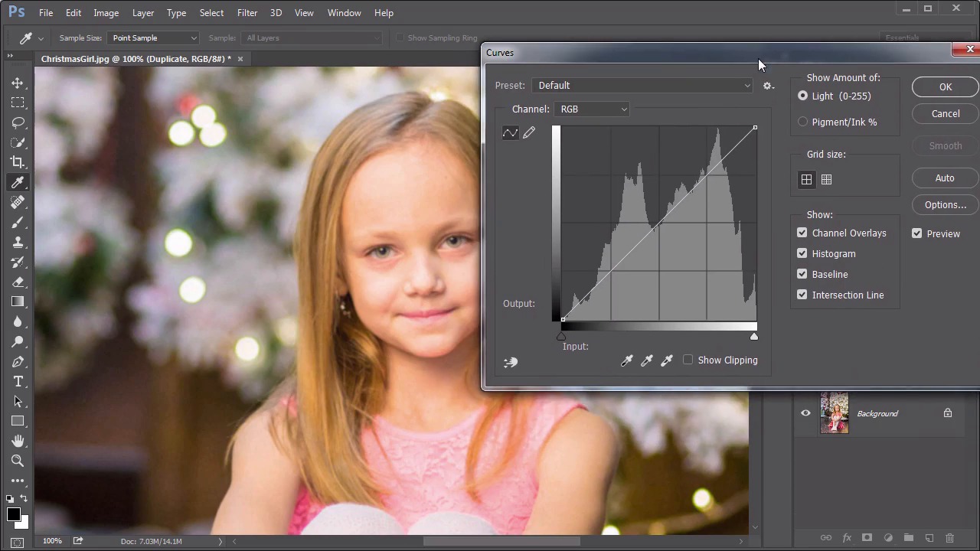Select the Pen tool
The width and height of the screenshot is (980, 551).
tap(18, 361)
